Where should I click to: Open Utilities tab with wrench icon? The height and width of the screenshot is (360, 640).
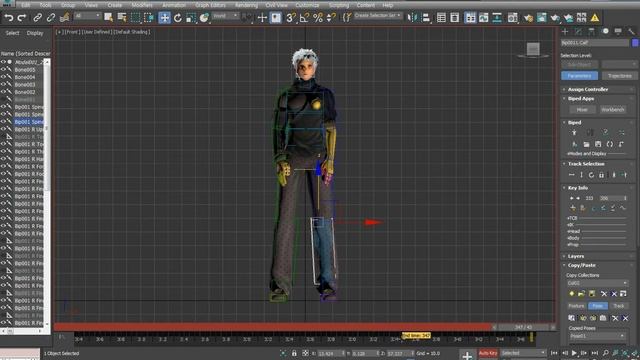point(631,31)
